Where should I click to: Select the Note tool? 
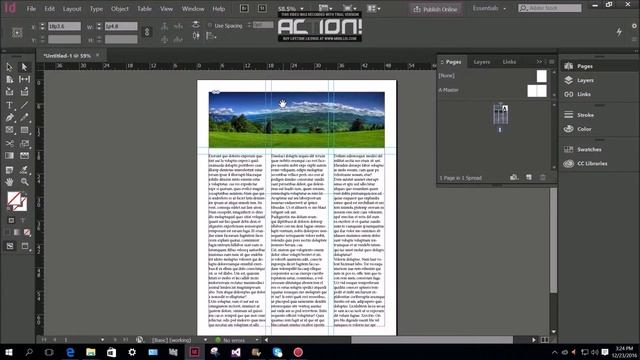(x=9, y=169)
